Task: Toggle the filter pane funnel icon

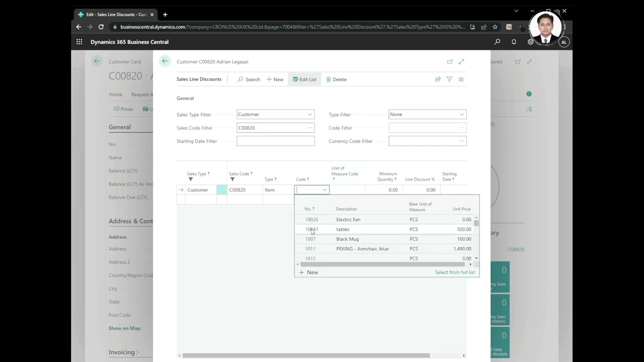Action: pos(449,79)
